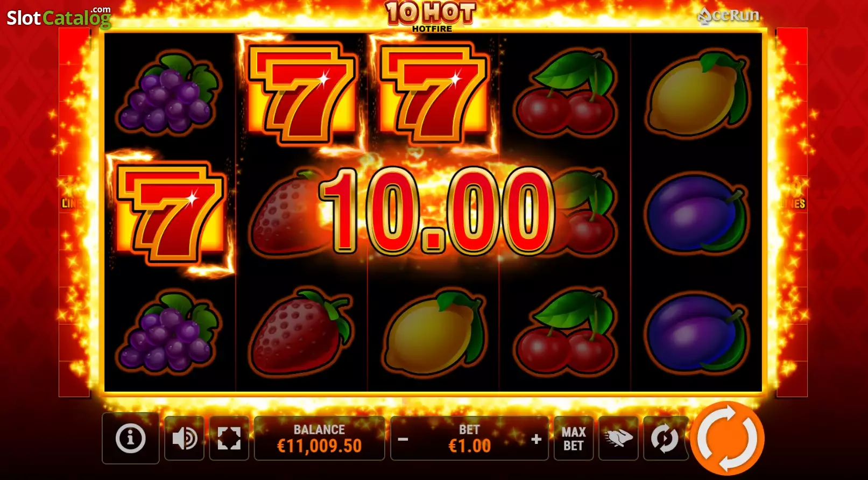Click the MAX BET button
The image size is (868, 480).
[x=574, y=439]
